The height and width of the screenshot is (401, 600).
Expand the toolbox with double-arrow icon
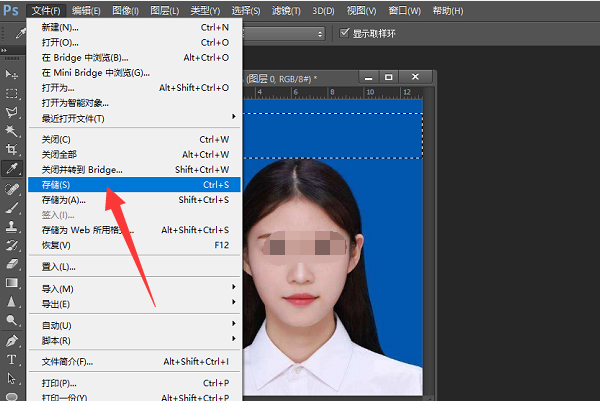coord(4,50)
